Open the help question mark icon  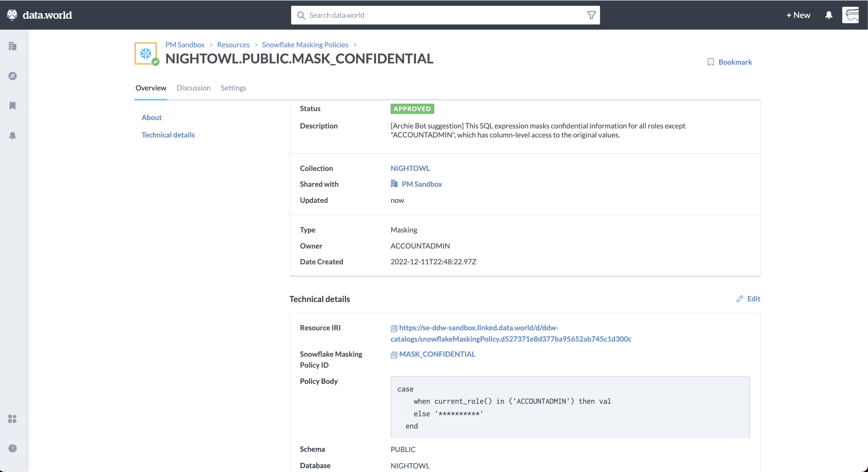13,448
